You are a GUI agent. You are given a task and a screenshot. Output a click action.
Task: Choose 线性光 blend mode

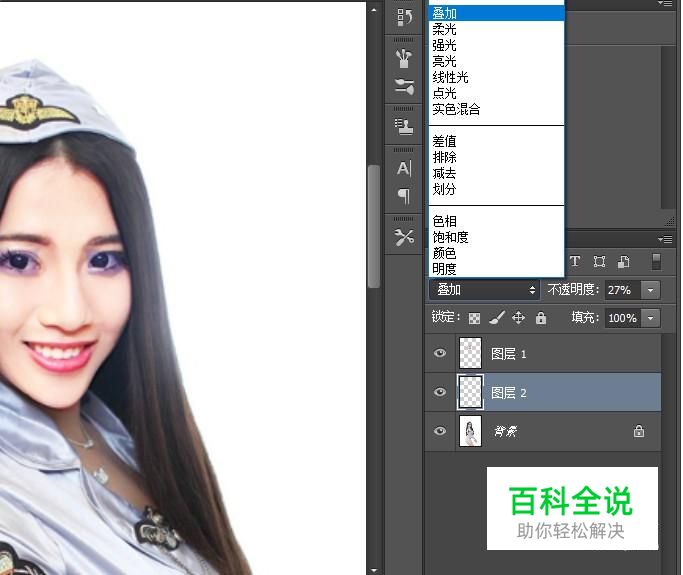coord(497,78)
